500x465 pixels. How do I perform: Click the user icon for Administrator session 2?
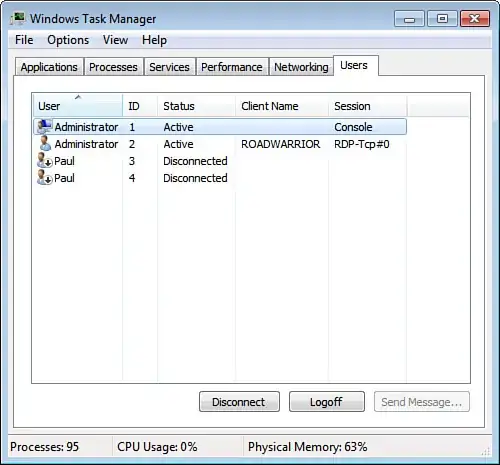tap(45, 144)
